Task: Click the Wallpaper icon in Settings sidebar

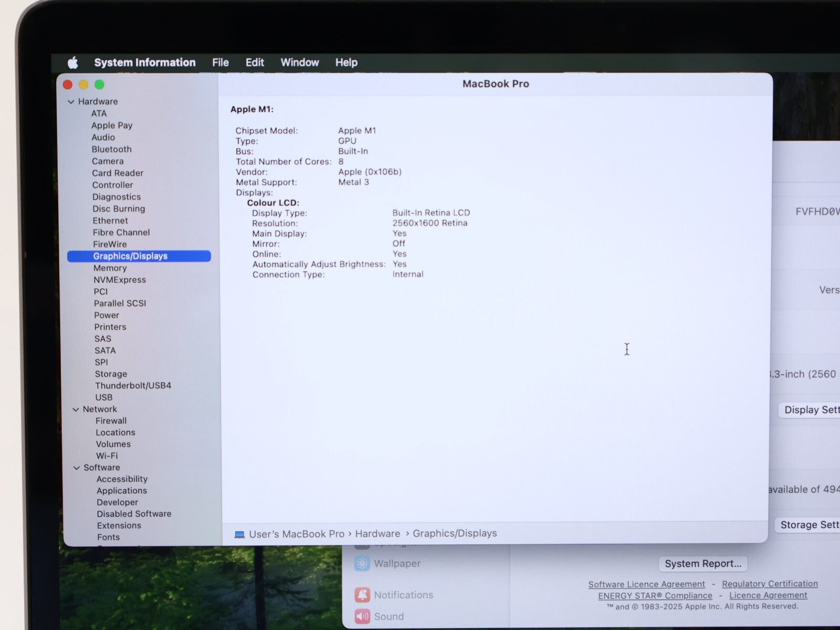Action: pos(362,563)
